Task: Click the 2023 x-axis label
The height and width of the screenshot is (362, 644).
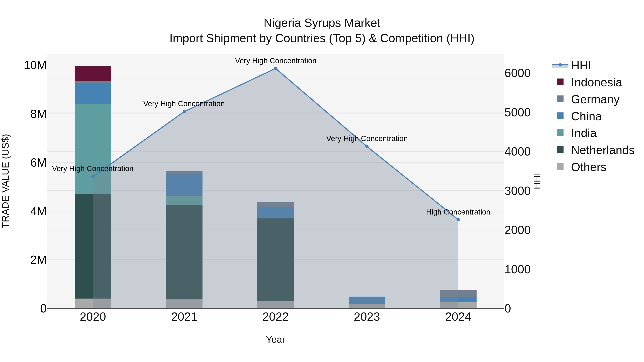Action: pos(367,317)
